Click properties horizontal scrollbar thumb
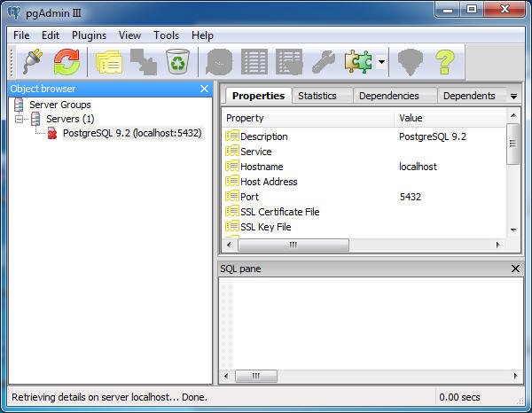Image resolution: width=532 pixels, height=413 pixels. [293, 245]
